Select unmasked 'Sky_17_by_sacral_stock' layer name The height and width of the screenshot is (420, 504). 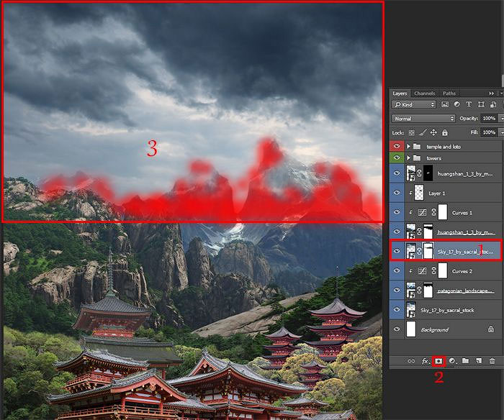[447, 310]
